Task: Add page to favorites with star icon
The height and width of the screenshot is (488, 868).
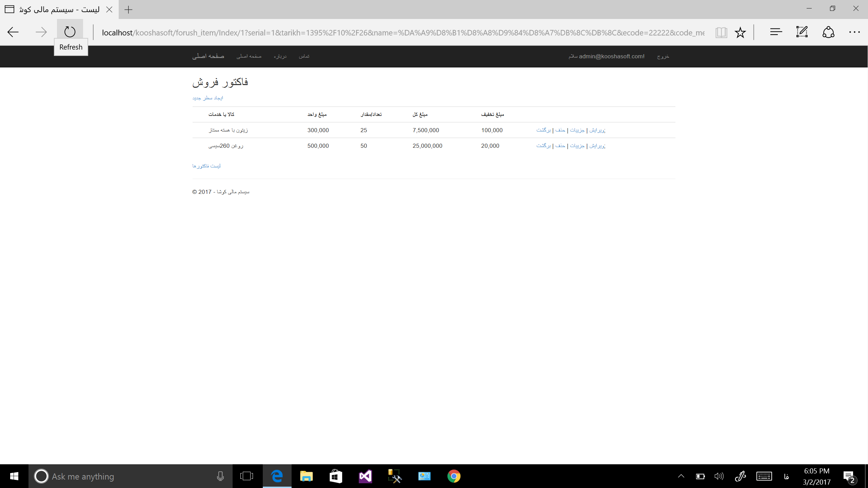Action: 740,33
